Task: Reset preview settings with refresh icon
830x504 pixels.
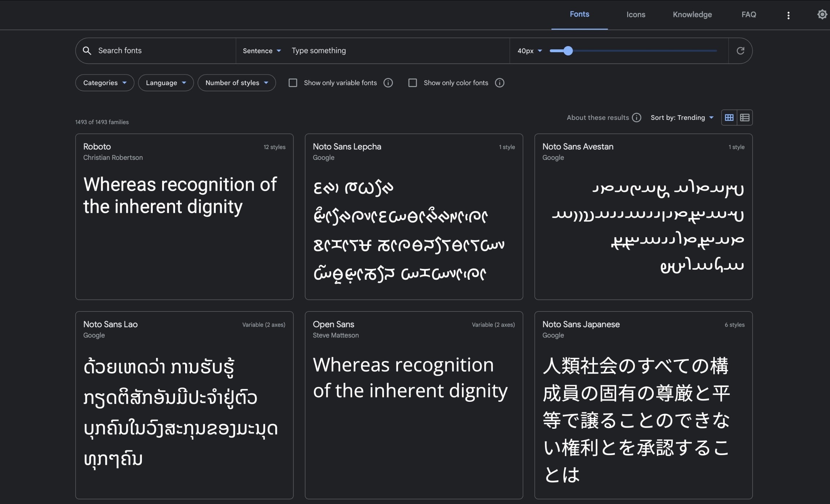Action: click(x=740, y=51)
